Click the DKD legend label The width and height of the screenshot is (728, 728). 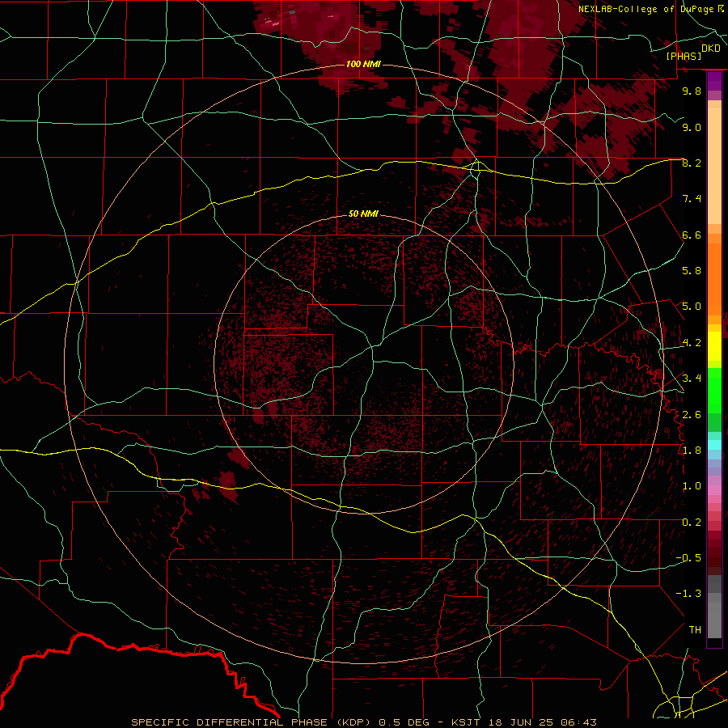(x=710, y=48)
